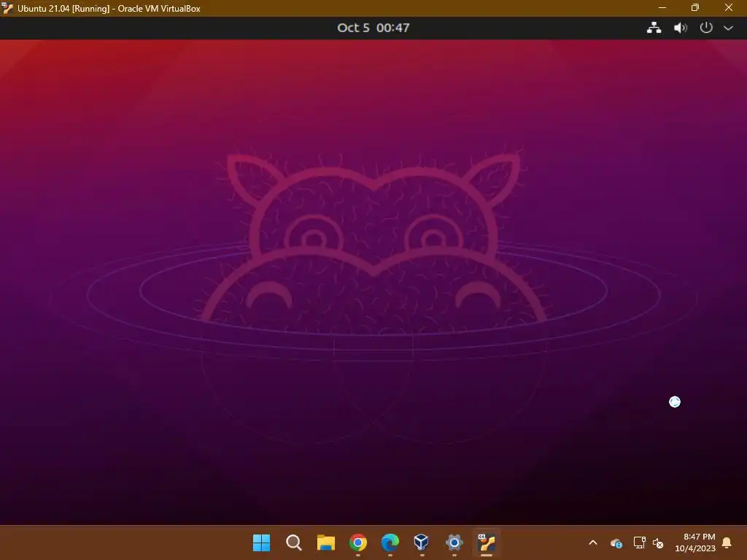747x560 pixels.
Task: Open File Explorer from the taskbar
Action: pyautogui.click(x=326, y=542)
